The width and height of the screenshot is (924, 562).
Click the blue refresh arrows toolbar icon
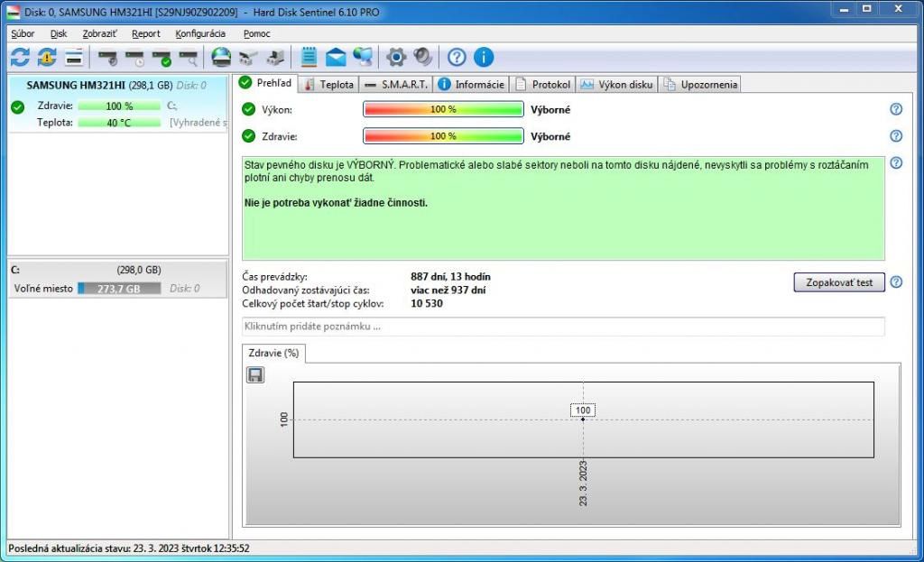[x=20, y=58]
